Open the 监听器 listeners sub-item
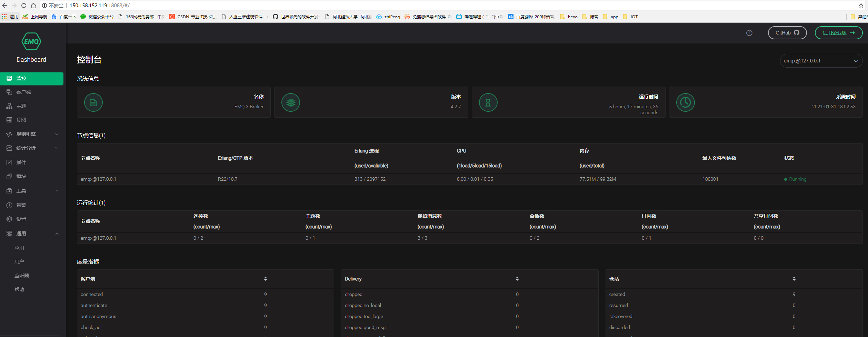 click(22, 276)
